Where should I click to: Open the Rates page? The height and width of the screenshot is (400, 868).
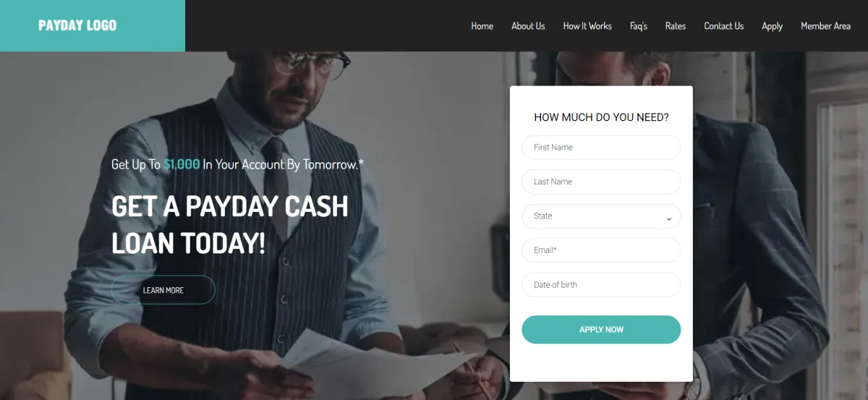coord(676,26)
